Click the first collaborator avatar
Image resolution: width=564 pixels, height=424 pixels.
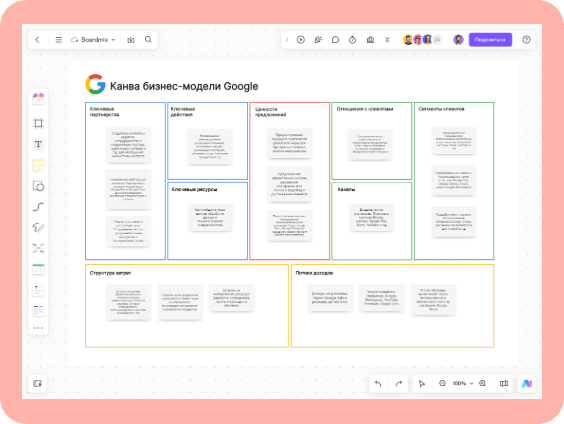tap(408, 40)
